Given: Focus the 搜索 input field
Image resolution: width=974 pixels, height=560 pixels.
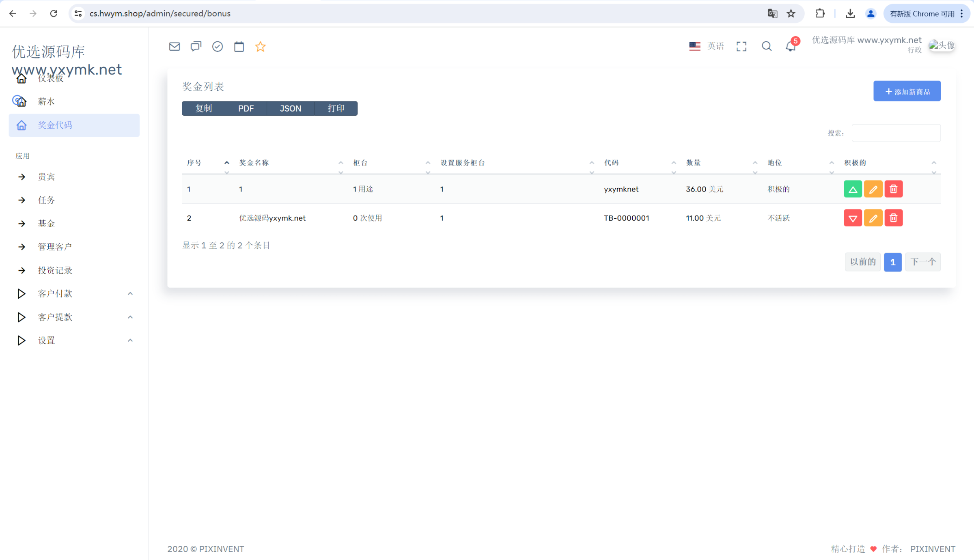Looking at the screenshot, I should pos(896,133).
